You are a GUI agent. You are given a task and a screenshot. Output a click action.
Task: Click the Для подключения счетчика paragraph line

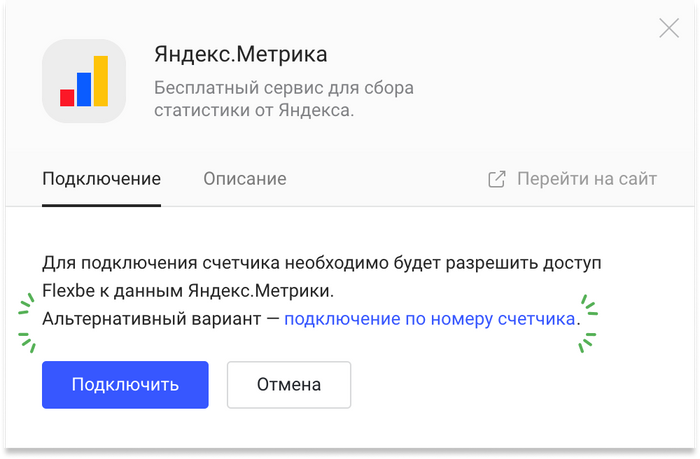point(321,263)
